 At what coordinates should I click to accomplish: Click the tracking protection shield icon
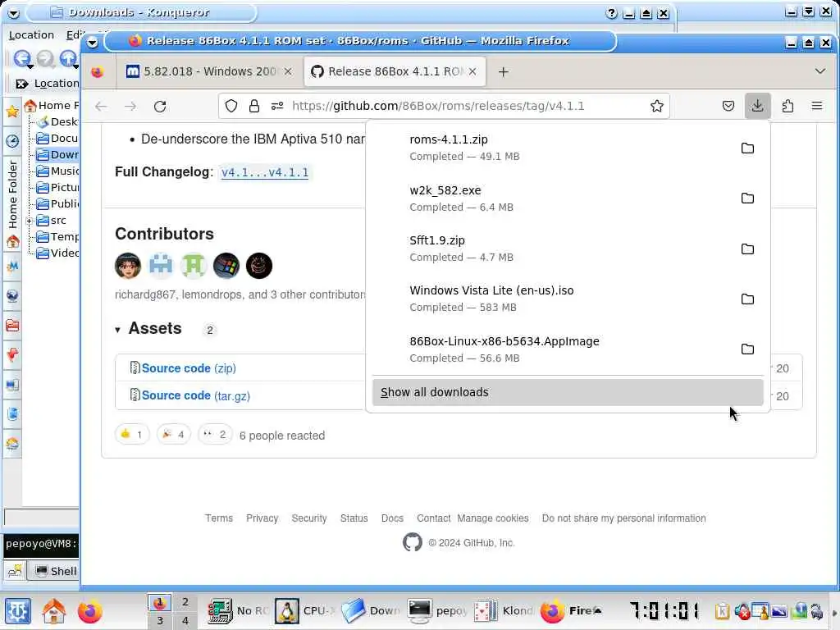click(x=231, y=106)
